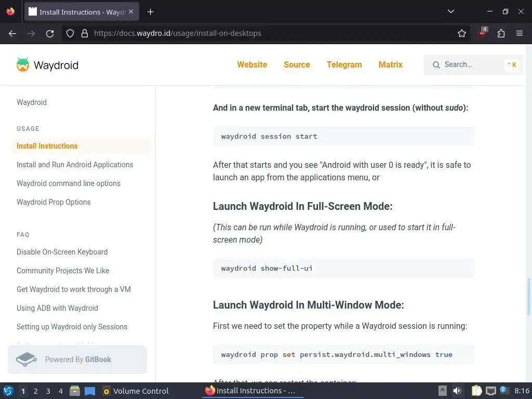Switch to Install Instructions taskbar window
The height and width of the screenshot is (399, 532).
pyautogui.click(x=252, y=391)
